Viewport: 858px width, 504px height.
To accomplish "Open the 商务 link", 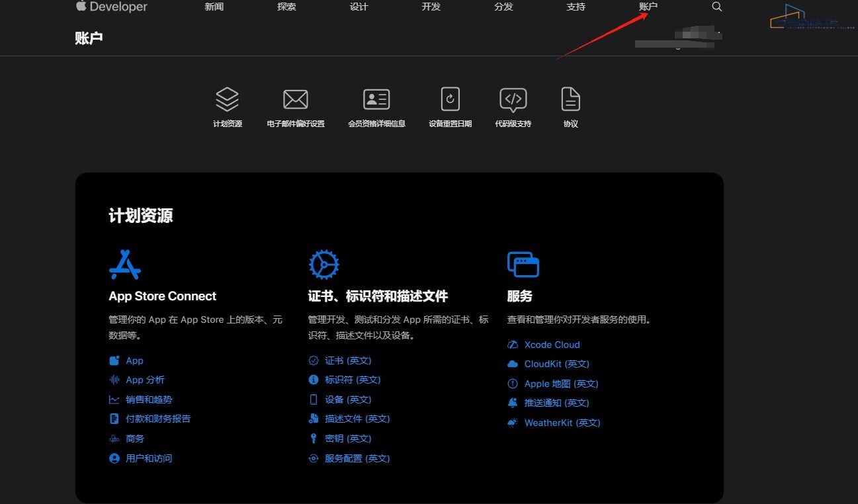I will click(135, 439).
